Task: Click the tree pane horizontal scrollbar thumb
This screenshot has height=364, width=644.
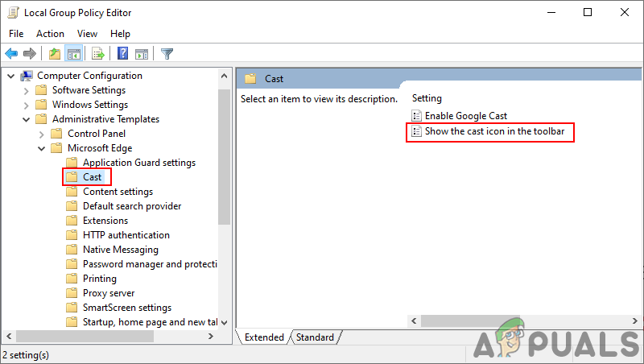Action: 85,336
